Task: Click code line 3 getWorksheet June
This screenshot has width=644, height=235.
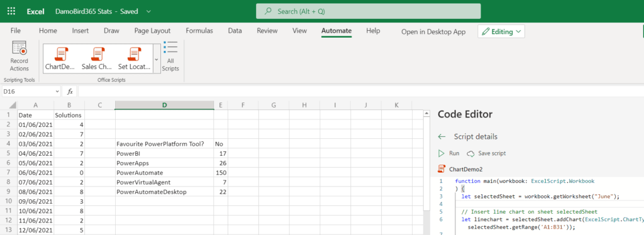Action: [x=540, y=197]
